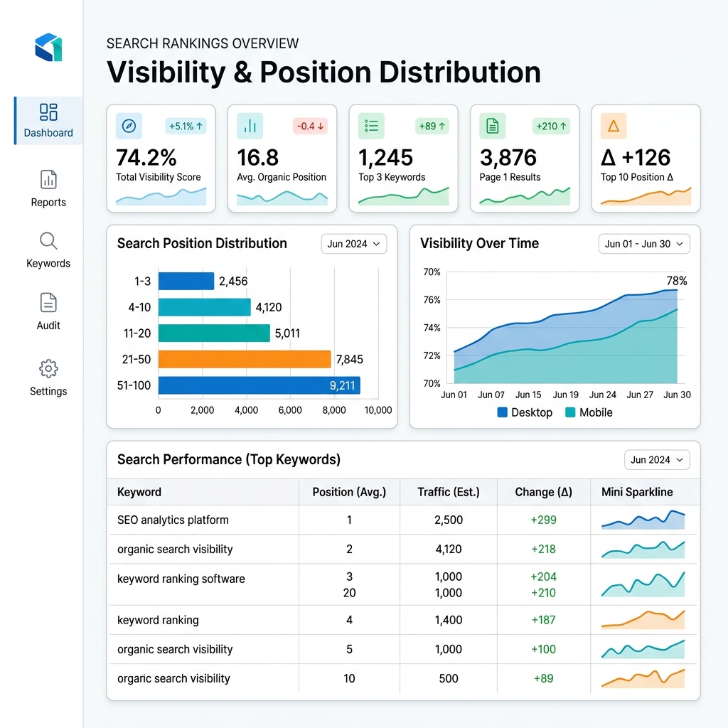
Task: Click orange sparkline in keyword ranking row
Action: point(643,620)
